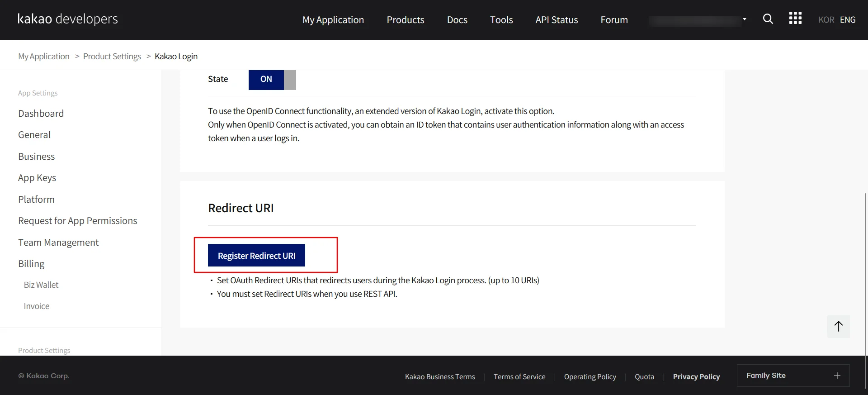Open the Docs menu

(457, 20)
